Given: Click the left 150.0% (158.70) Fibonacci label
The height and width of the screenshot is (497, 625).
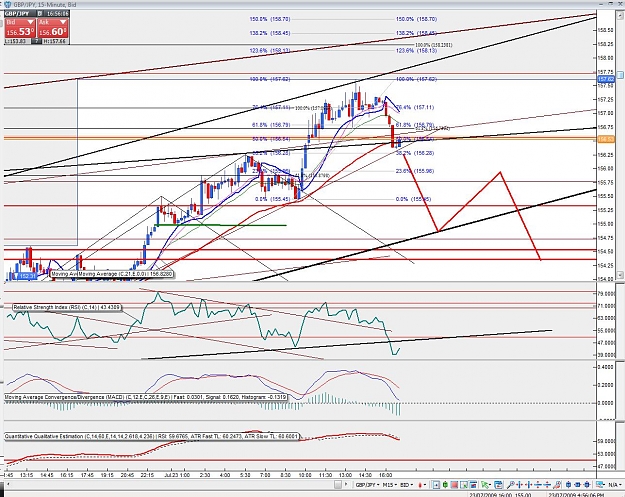Looking at the screenshot, I should click(x=270, y=19).
